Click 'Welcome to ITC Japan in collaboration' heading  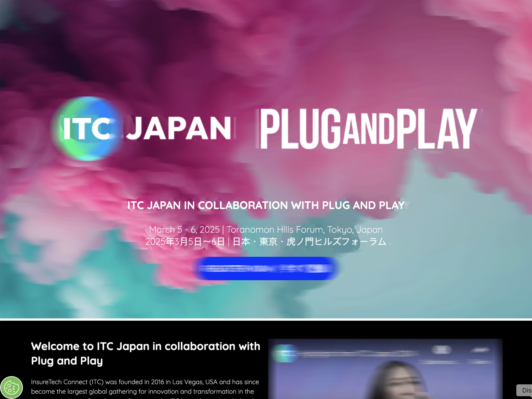point(146,354)
